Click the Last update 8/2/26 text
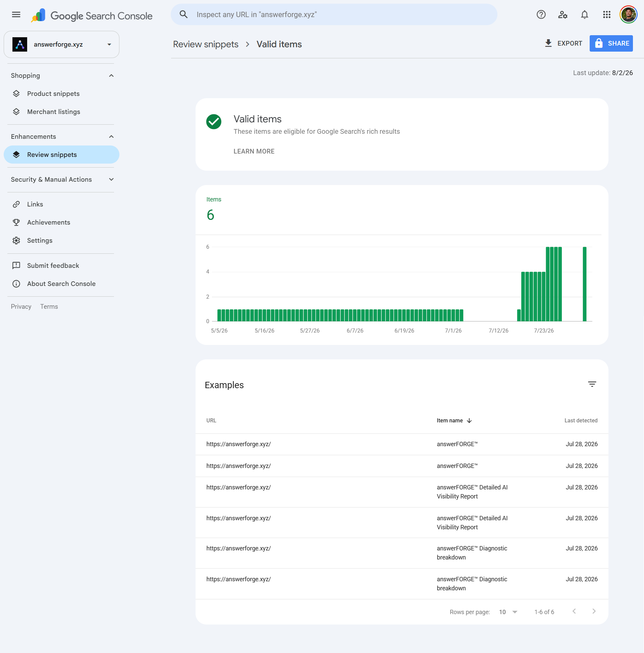 click(x=603, y=73)
